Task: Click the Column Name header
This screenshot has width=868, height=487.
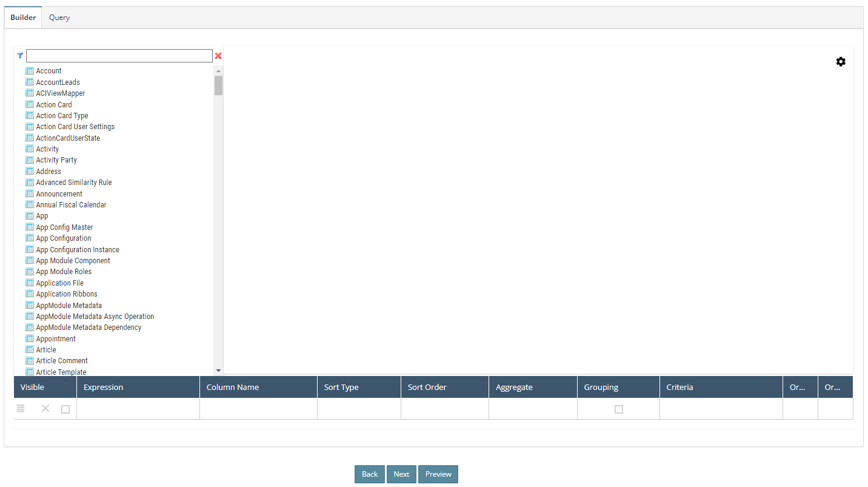Action: [259, 387]
